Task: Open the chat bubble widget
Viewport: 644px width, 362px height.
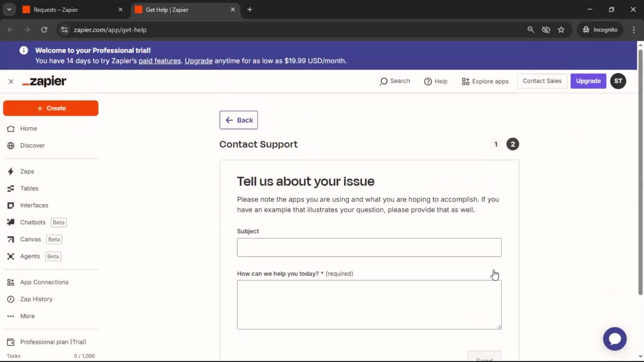Action: click(614, 339)
